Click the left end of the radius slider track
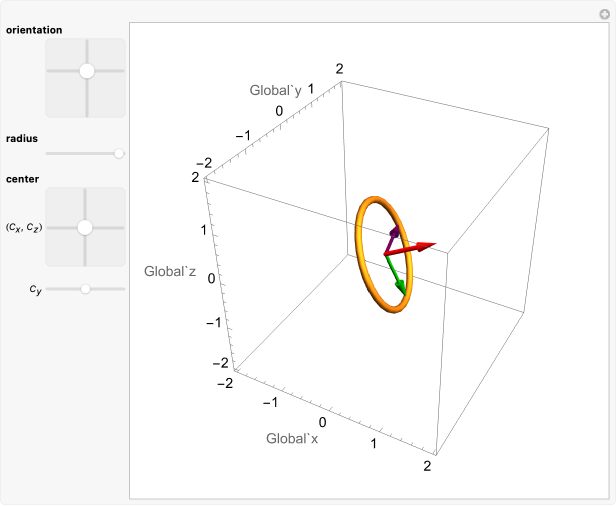 (x=47, y=153)
